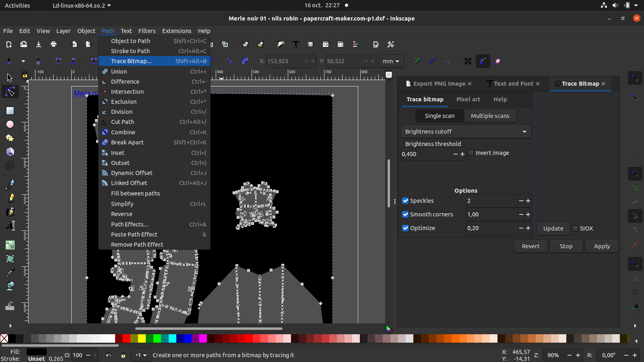Screen dimensions: 644x362
Task: Select Object to Path menu entry
Action: [x=154, y=41]
